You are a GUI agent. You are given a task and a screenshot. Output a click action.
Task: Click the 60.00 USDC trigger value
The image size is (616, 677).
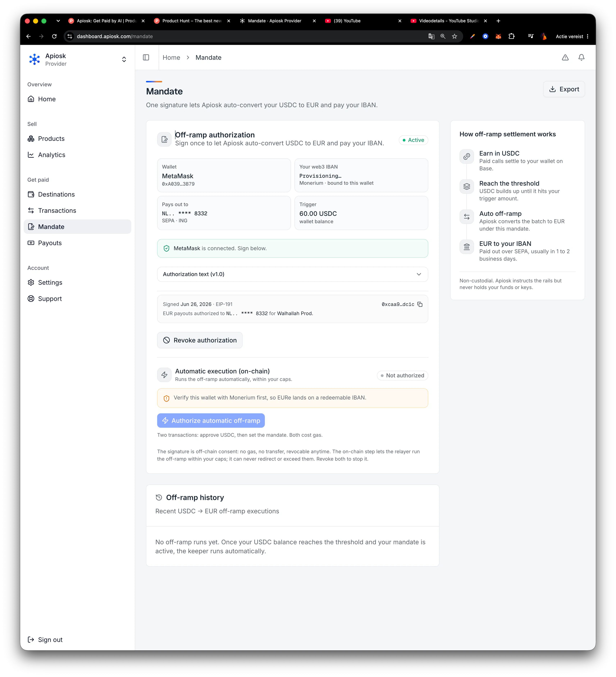point(318,213)
